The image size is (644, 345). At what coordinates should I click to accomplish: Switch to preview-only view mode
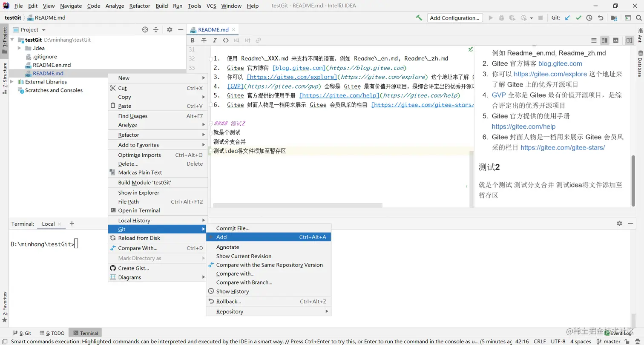click(x=616, y=40)
